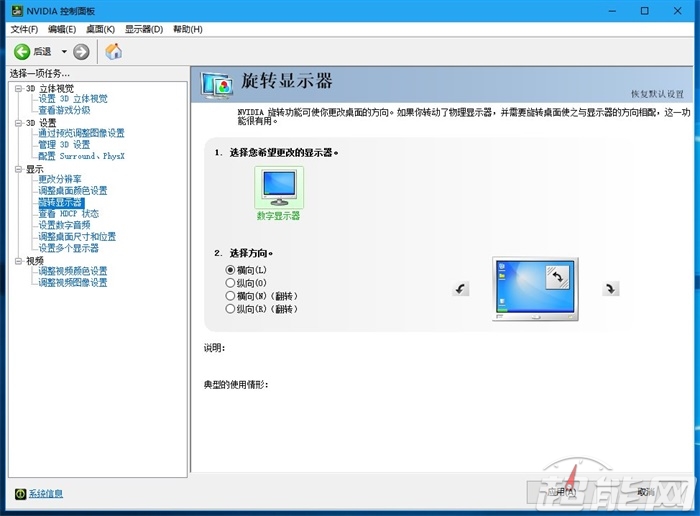Go to the Home page icon
The height and width of the screenshot is (516, 700).
[113, 51]
